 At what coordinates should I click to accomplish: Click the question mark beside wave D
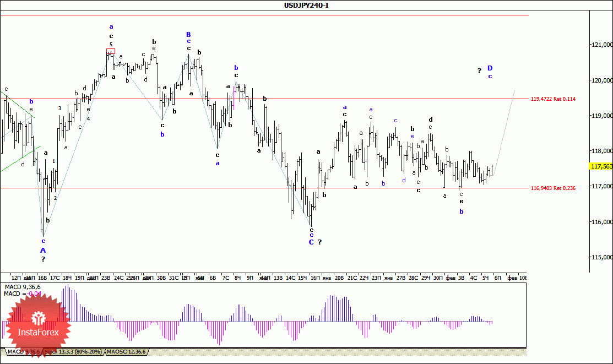coord(479,71)
